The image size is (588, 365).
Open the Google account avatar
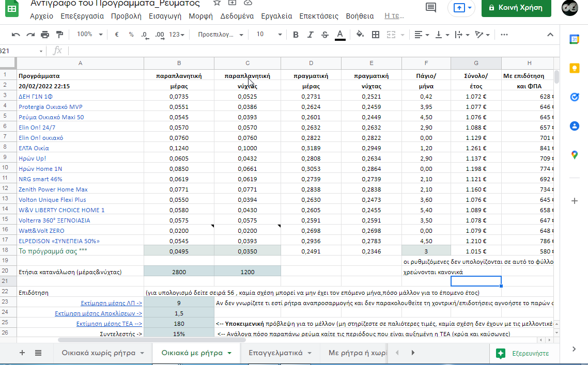[569, 8]
